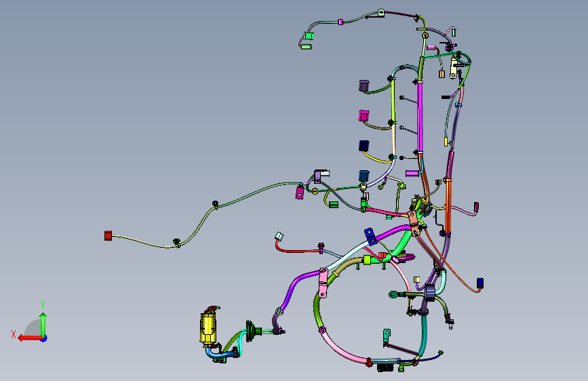Select the green ring terminal lug

click(x=393, y=294)
